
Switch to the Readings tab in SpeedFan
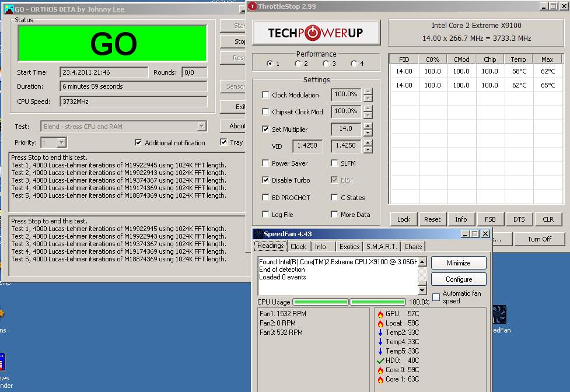271,246
